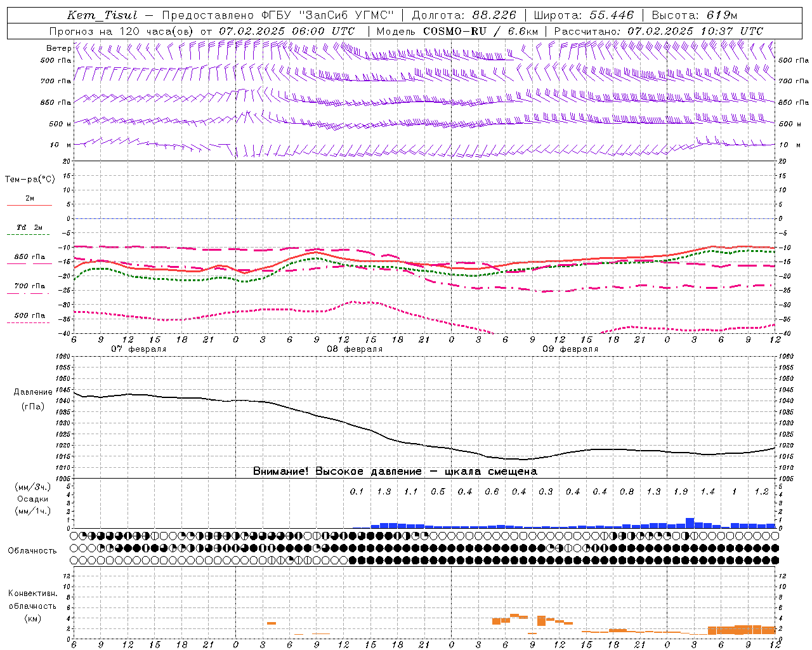Select the Давление panel label
The height and width of the screenshot is (650, 812).
(x=33, y=392)
